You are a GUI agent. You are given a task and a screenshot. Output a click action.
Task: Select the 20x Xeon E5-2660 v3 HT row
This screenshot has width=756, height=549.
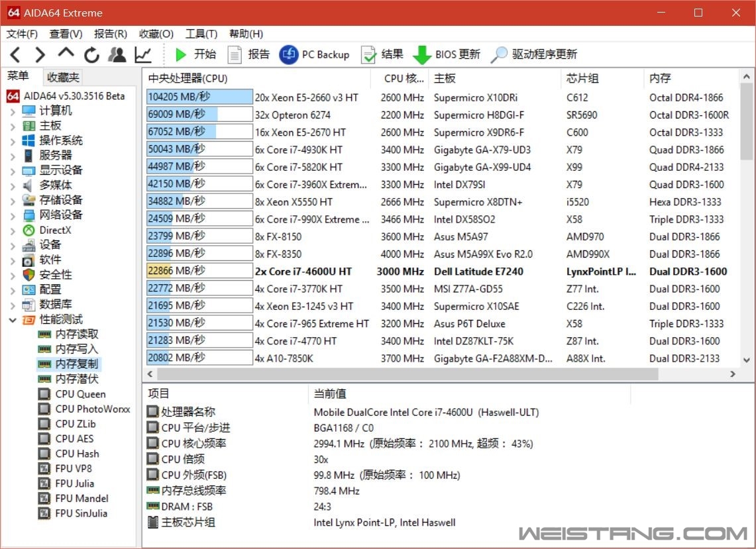[x=440, y=97]
